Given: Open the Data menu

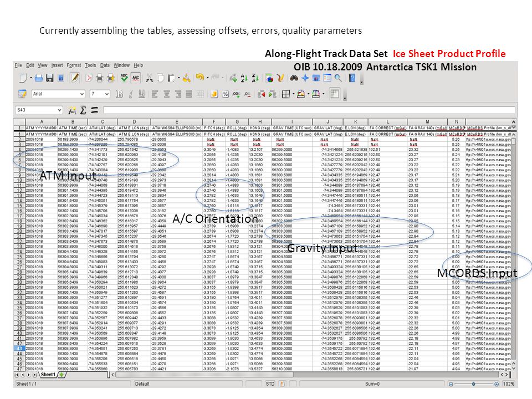Looking at the screenshot, I should (x=105, y=65).
